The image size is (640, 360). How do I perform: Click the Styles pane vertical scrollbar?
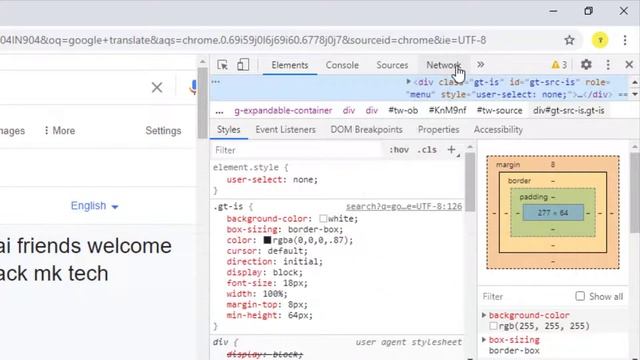point(470,182)
